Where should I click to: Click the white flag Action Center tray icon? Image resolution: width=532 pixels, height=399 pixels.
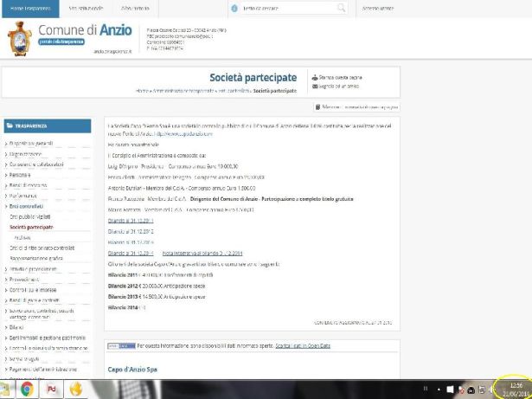click(x=450, y=389)
